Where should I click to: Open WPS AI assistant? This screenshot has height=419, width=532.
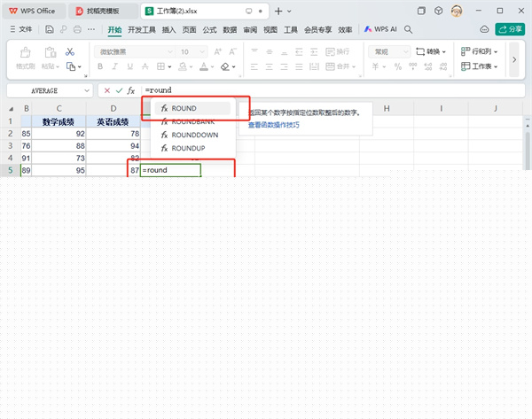[380, 29]
